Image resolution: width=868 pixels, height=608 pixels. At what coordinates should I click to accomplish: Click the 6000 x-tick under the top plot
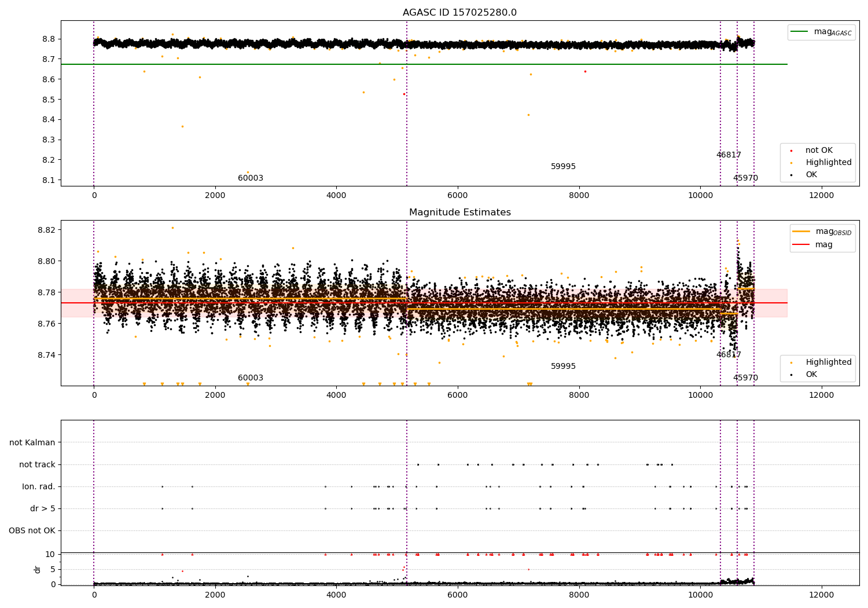tap(458, 195)
